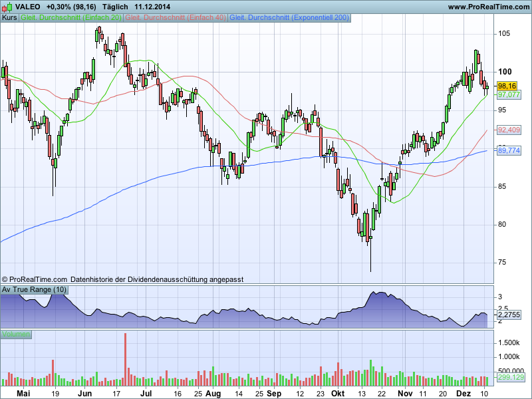Click the 1.500k volume axis label

[x=509, y=343]
